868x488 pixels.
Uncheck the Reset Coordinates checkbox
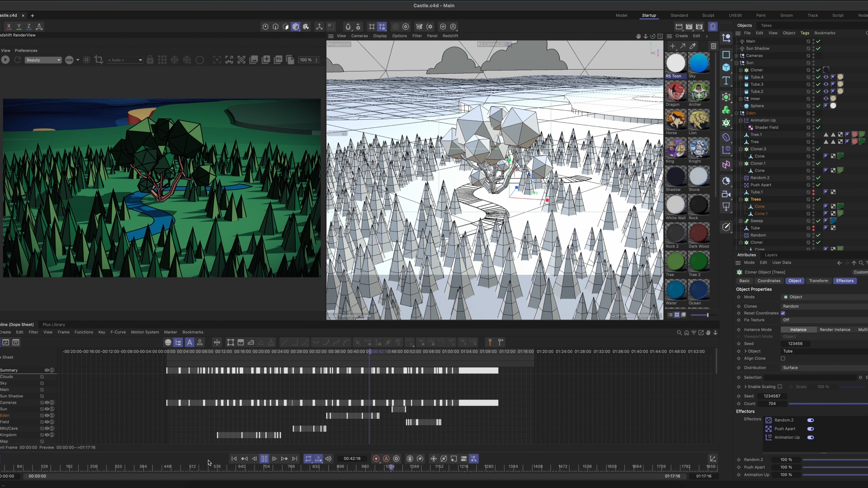click(x=783, y=313)
